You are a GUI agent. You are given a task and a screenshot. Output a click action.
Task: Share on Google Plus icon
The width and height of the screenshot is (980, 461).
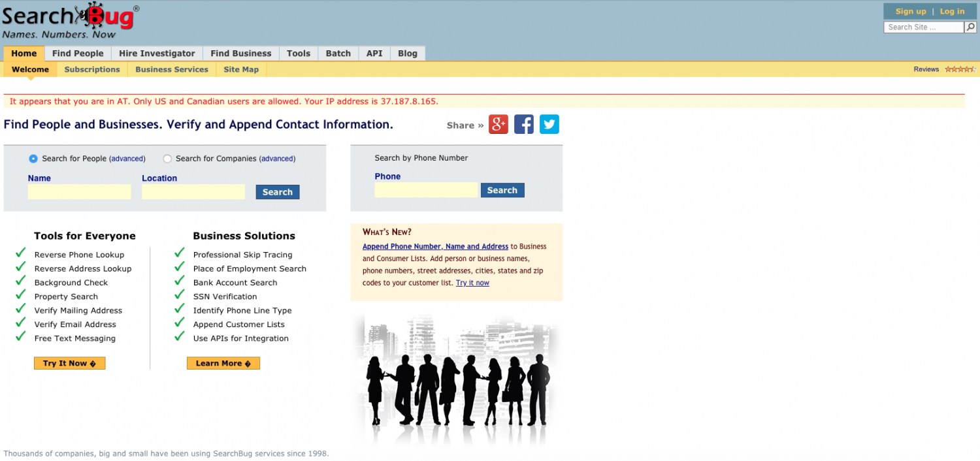(x=498, y=124)
